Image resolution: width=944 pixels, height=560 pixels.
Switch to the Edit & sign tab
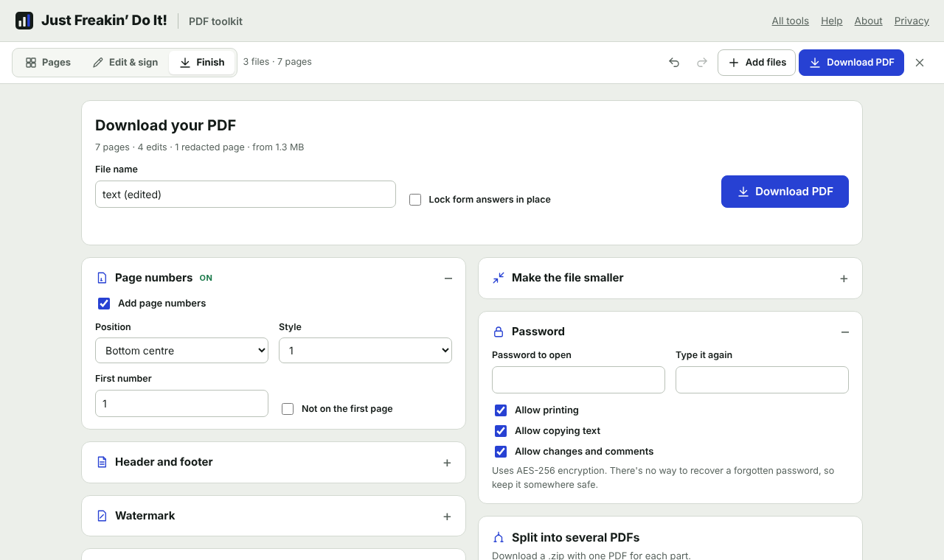point(125,63)
